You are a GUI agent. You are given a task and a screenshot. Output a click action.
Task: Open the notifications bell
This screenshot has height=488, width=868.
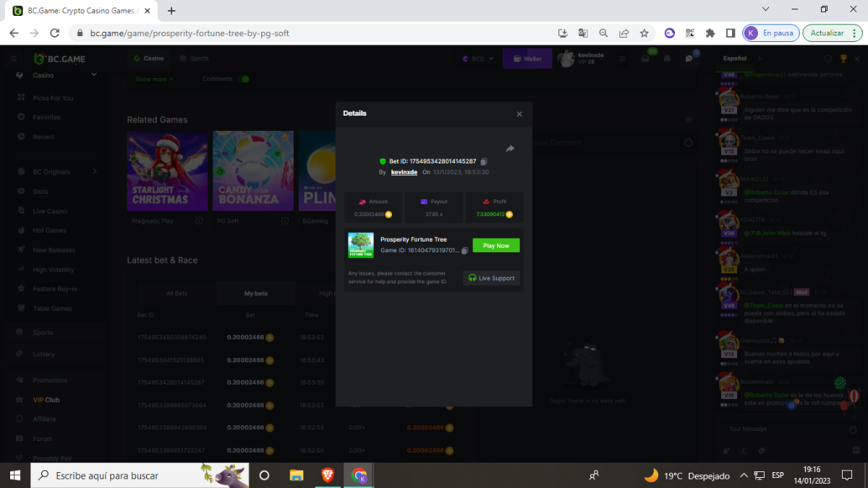tap(667, 59)
